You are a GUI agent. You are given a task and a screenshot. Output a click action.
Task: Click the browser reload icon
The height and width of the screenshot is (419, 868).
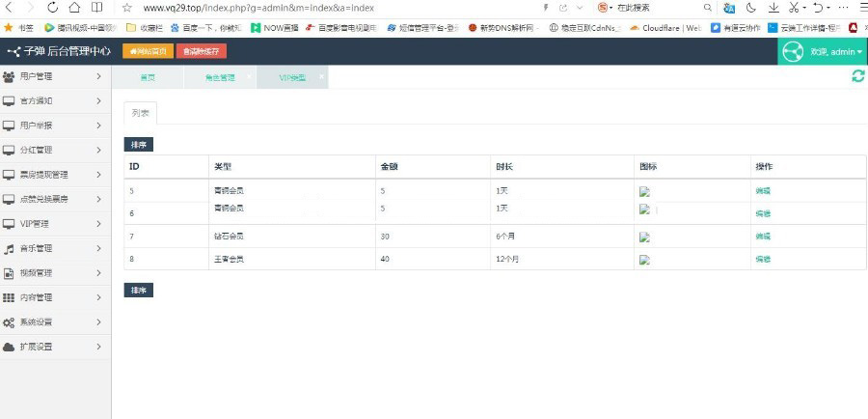pyautogui.click(x=51, y=8)
